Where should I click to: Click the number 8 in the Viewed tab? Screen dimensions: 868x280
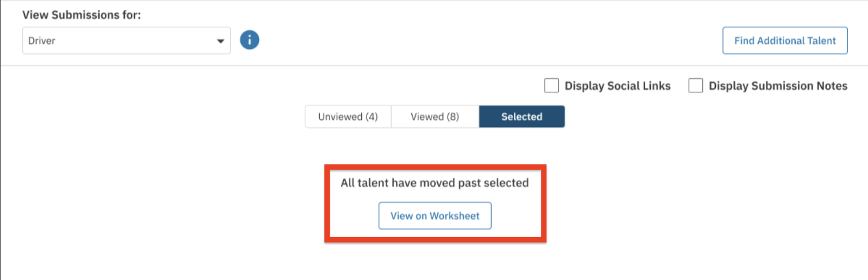tap(453, 117)
